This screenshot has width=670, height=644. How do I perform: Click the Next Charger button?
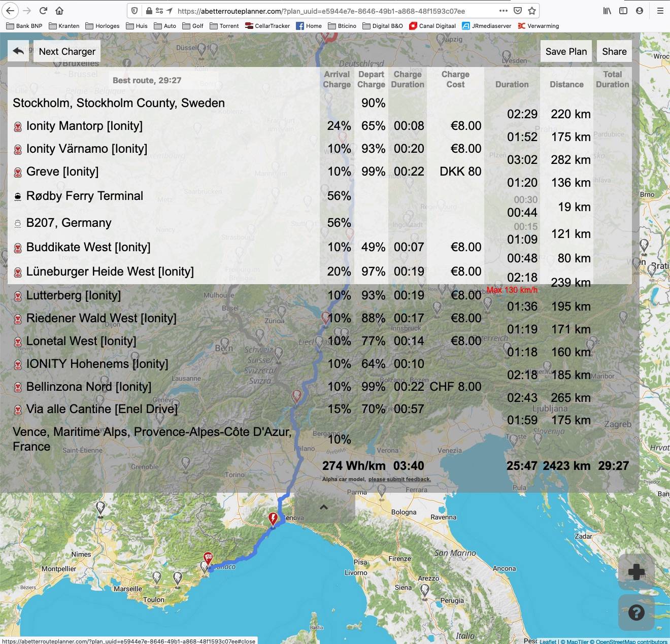(67, 51)
